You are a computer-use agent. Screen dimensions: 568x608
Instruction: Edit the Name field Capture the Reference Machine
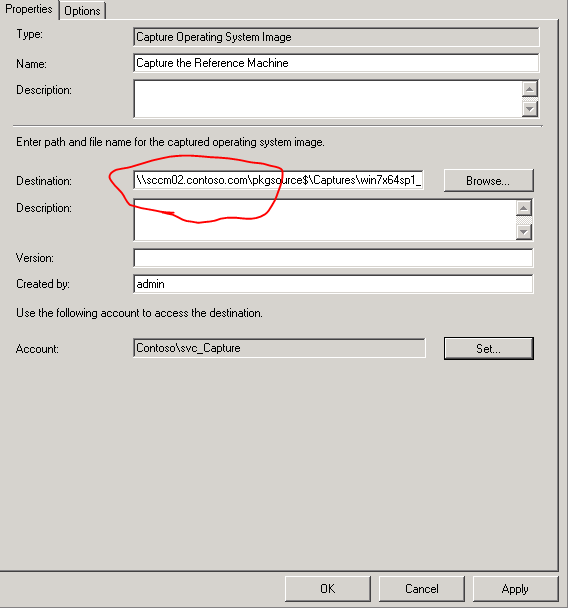336,63
